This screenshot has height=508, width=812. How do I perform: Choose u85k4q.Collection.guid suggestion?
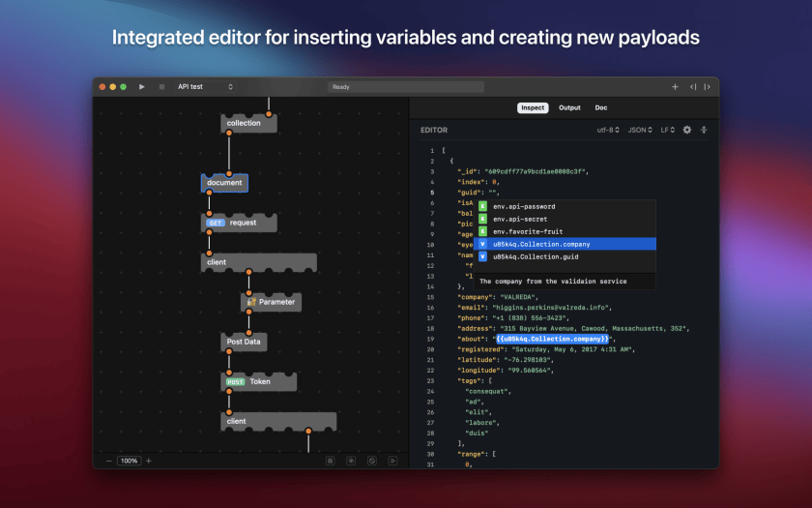click(x=565, y=256)
